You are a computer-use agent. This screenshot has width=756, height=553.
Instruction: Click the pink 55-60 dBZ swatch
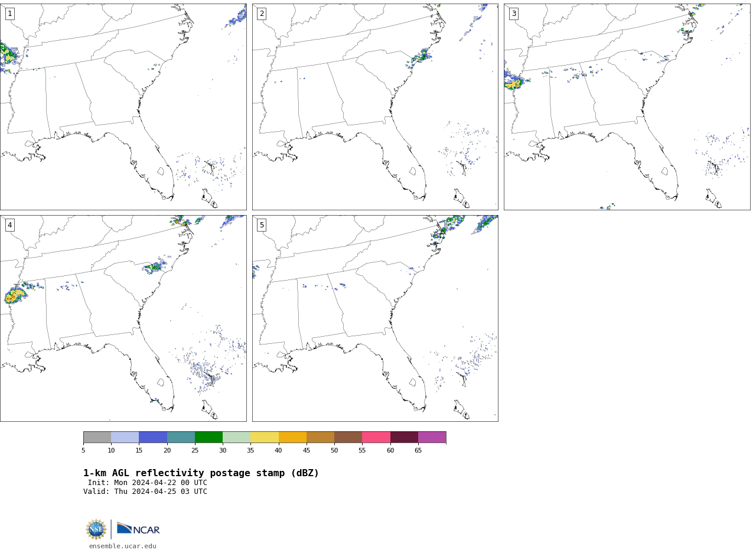[376, 437]
